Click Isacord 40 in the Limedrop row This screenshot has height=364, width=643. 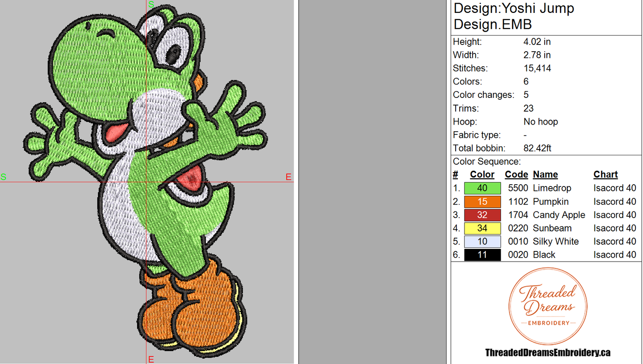(x=615, y=188)
